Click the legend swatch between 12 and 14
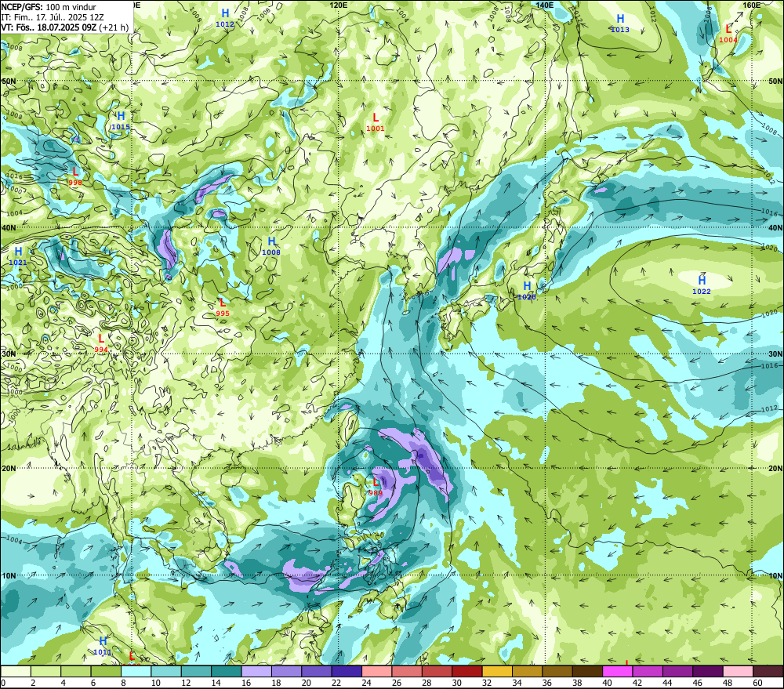This screenshot has height=689, width=784. (x=197, y=671)
